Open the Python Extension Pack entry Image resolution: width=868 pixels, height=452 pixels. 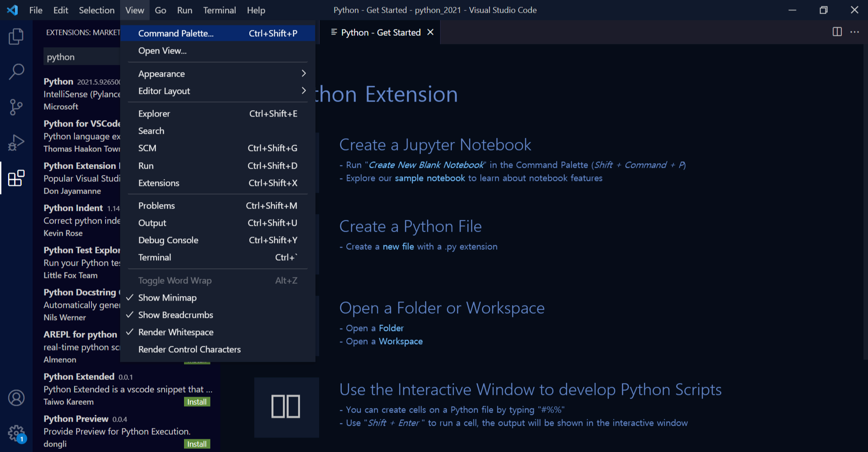(82, 178)
